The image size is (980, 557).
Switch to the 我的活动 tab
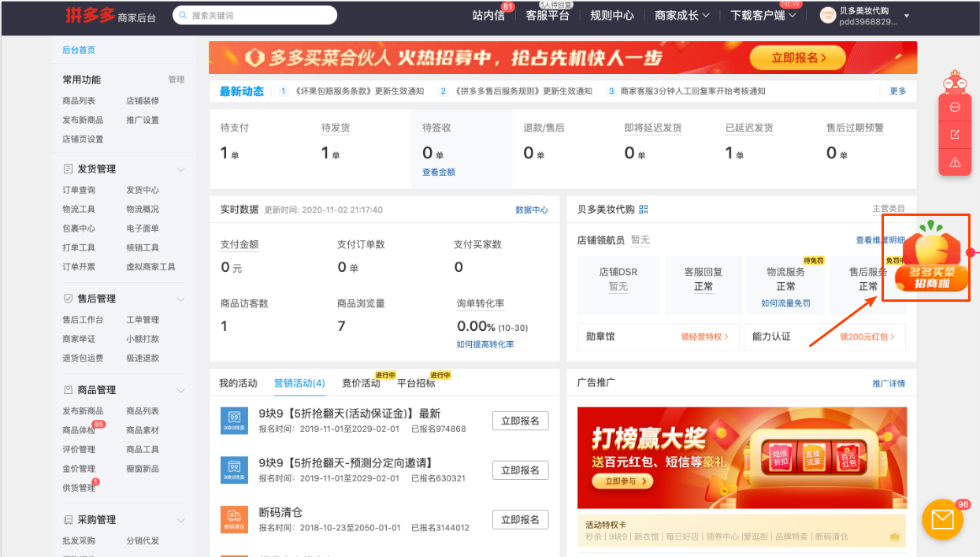(238, 383)
